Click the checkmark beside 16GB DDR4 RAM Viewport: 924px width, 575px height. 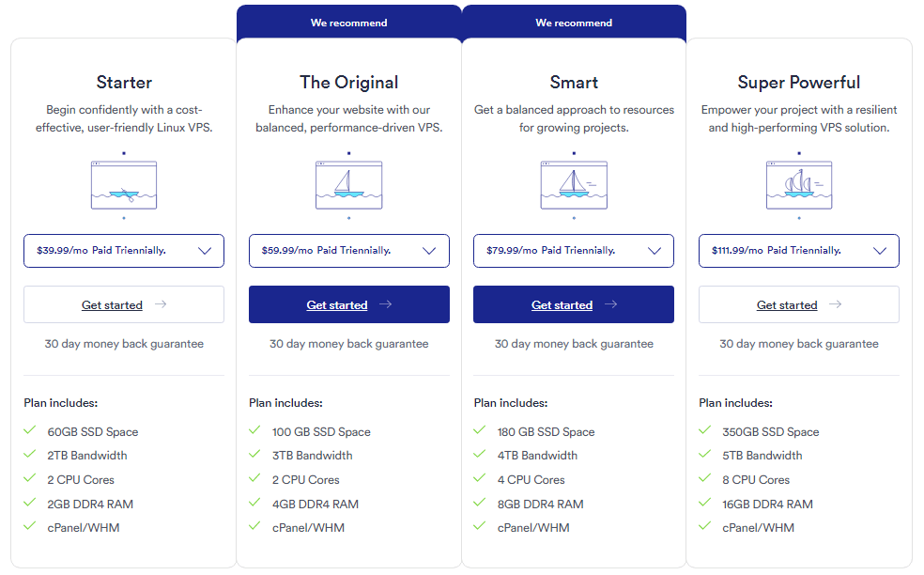[x=705, y=504]
